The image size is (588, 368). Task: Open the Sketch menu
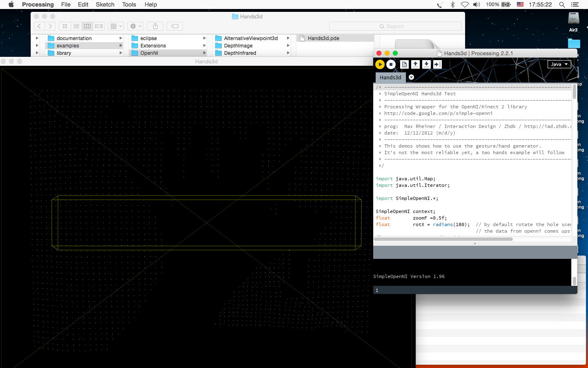[x=105, y=4]
